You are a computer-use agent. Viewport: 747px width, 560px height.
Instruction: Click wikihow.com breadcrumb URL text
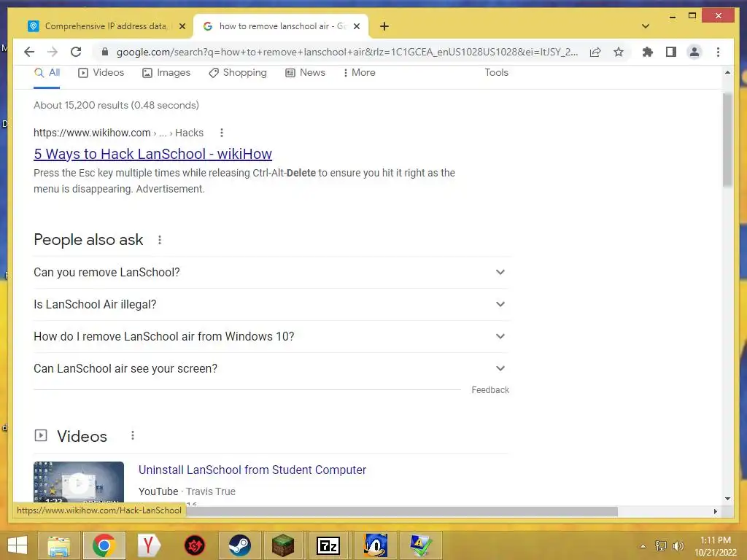point(92,133)
